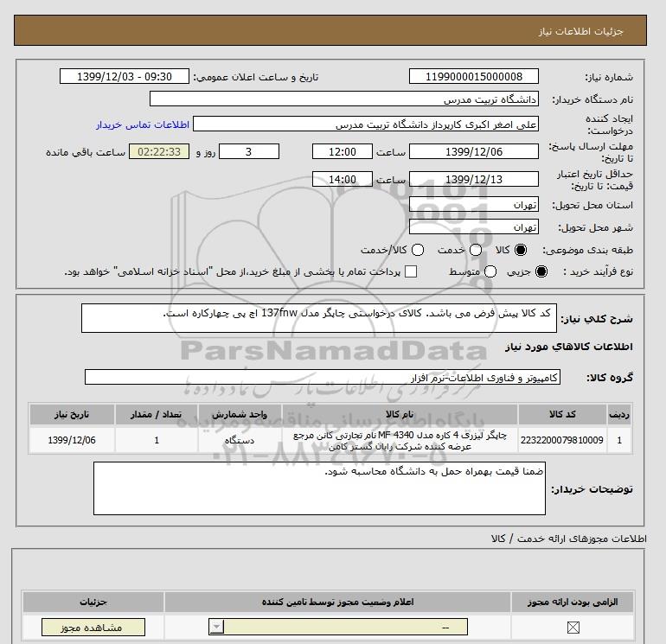
Task: Select the جزیی purchase type radio
Action: (541, 271)
